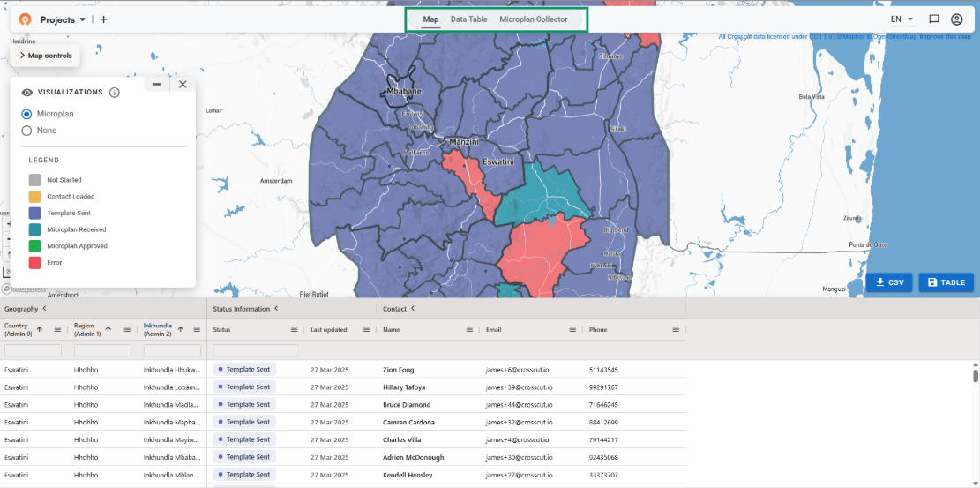Click the Template Sent legend swatch

click(x=35, y=213)
